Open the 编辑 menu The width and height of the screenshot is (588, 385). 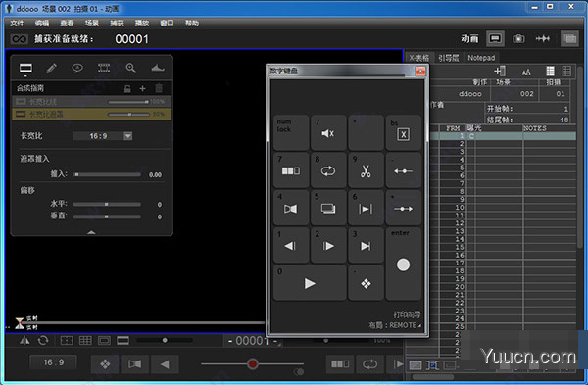point(42,24)
